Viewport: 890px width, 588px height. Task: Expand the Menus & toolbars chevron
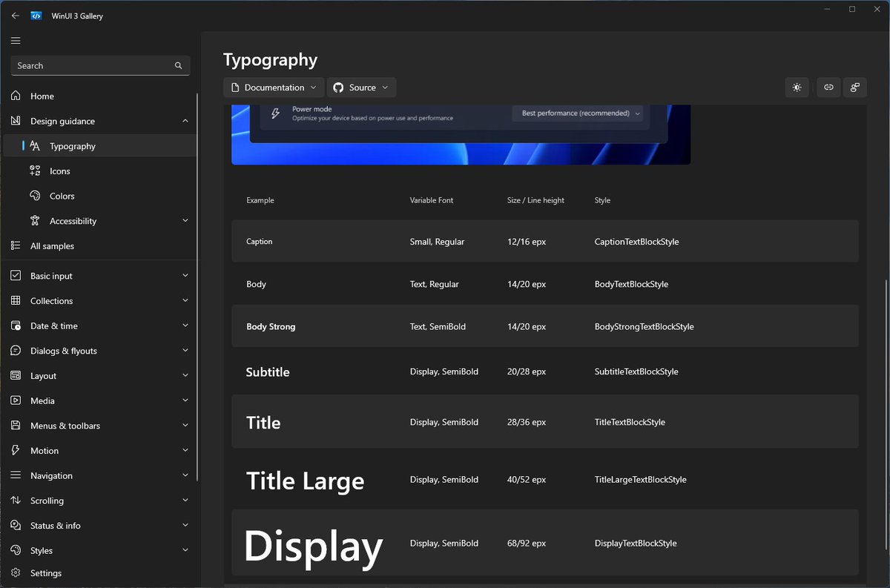click(185, 426)
